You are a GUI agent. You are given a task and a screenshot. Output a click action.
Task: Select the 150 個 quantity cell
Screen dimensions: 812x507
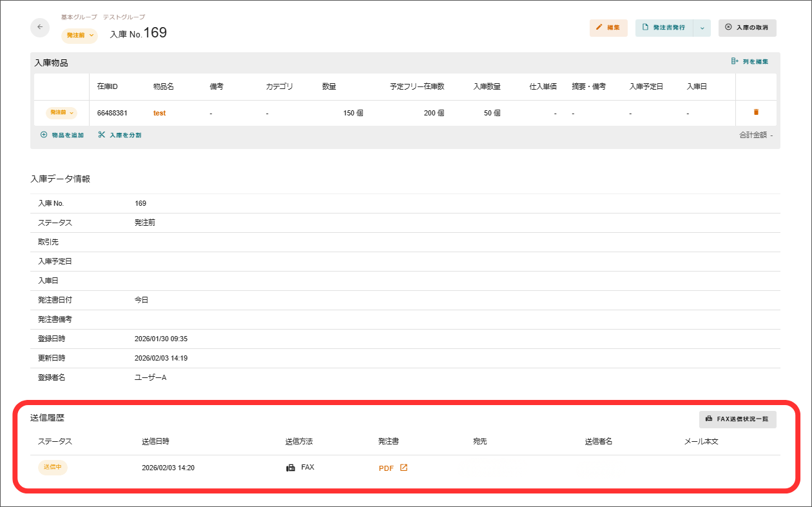[353, 113]
